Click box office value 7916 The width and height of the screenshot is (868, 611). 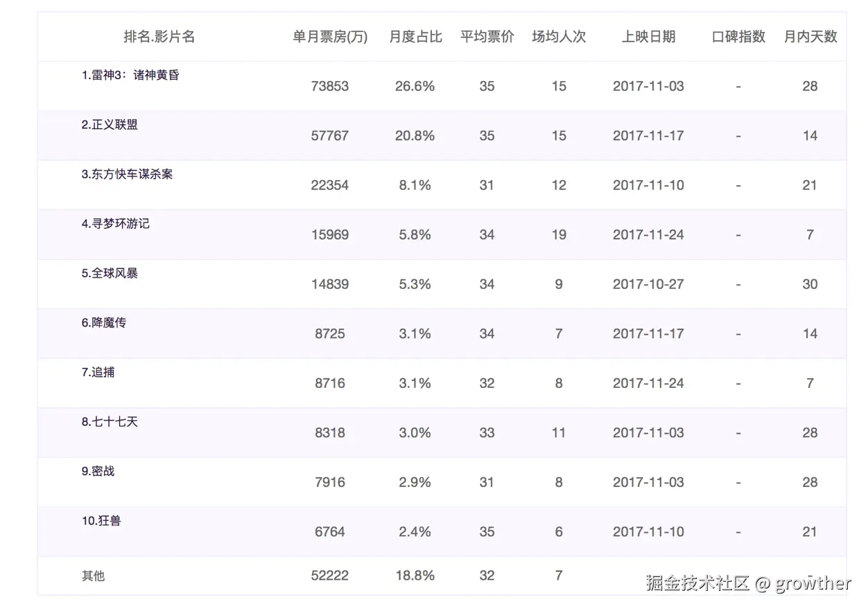(x=330, y=482)
